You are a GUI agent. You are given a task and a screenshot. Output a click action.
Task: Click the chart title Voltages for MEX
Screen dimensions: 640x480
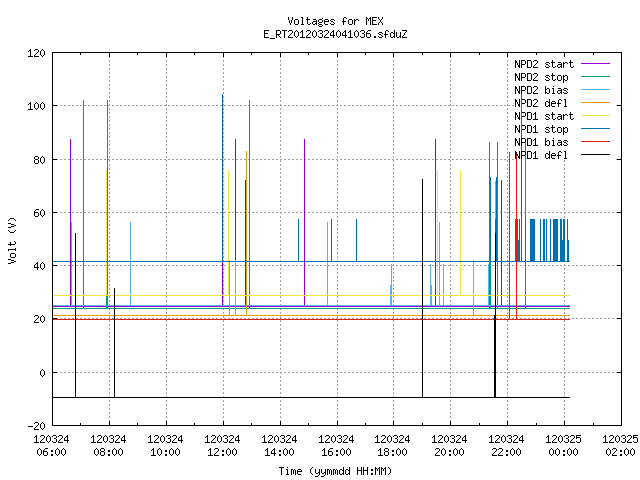click(x=336, y=21)
